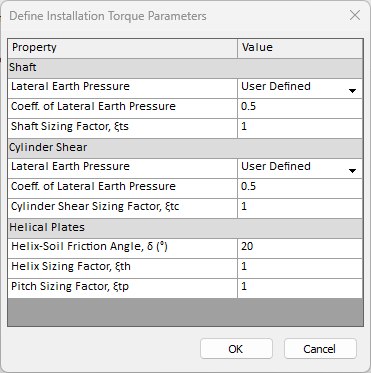Open Shaft Lateral Earth Pressure dropdown
Screen dimensions: 371x373
pos(352,91)
